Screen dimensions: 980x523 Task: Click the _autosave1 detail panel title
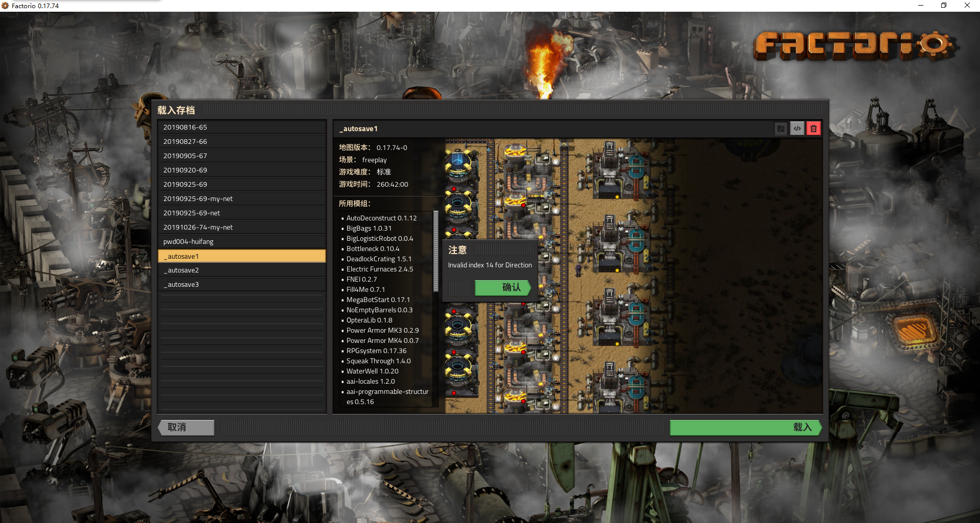pos(358,129)
